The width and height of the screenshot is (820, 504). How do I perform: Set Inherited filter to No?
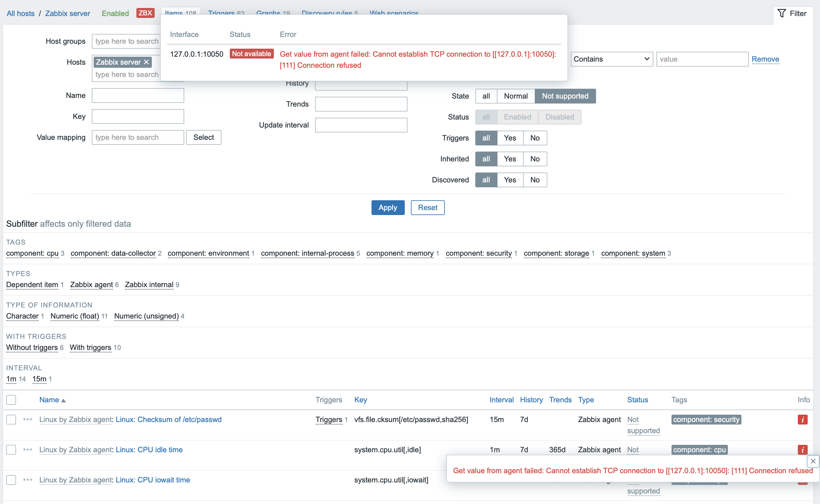pyautogui.click(x=535, y=159)
